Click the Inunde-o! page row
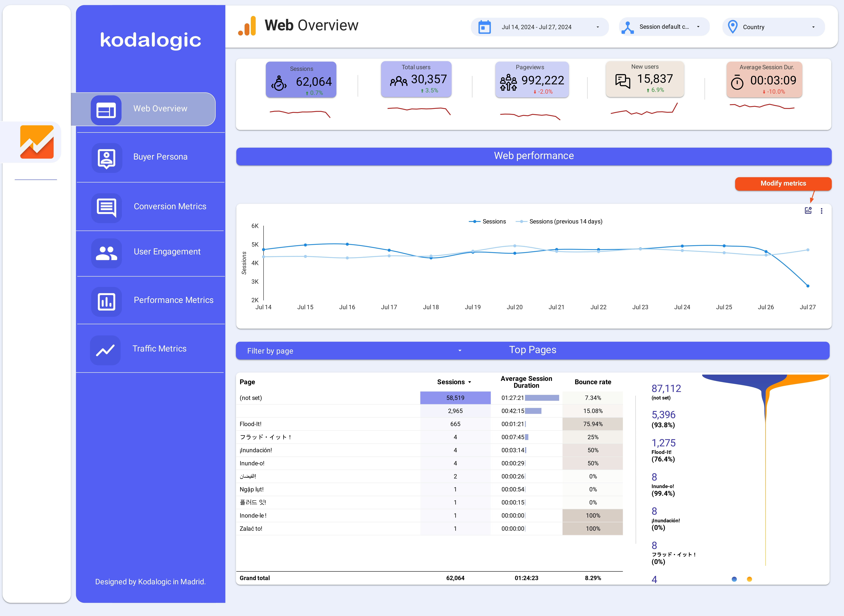Viewport: 844px width, 616px height. click(429, 463)
